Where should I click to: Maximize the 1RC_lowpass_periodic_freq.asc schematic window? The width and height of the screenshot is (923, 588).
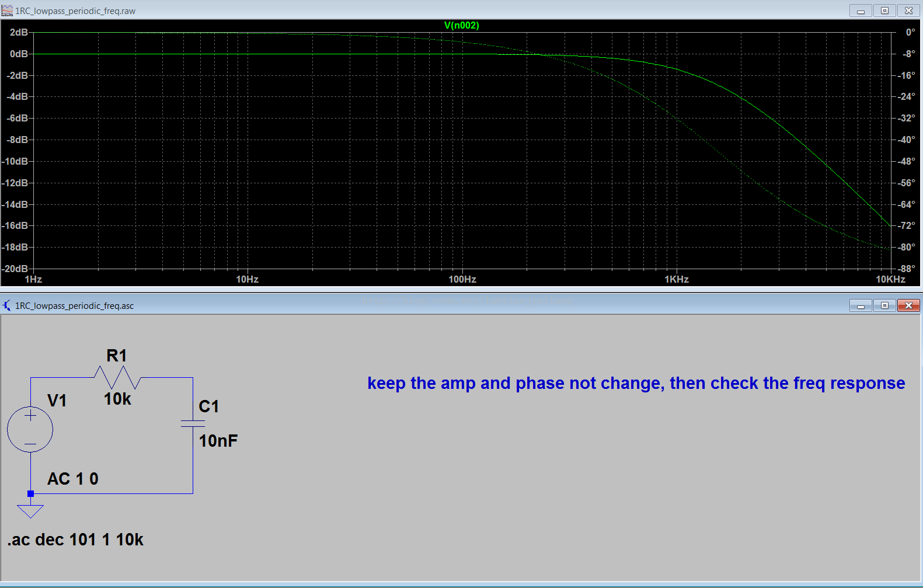pos(884,305)
